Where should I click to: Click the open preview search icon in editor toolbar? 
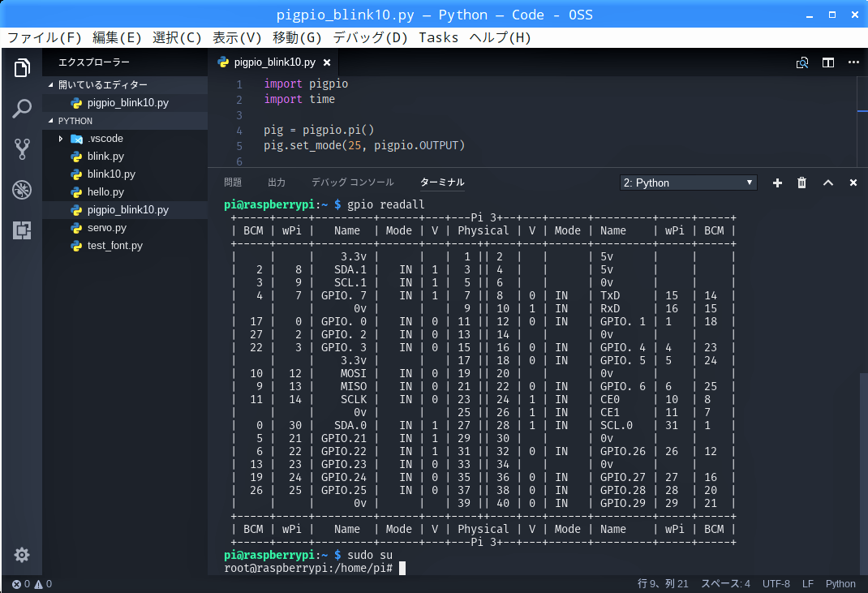(x=802, y=62)
